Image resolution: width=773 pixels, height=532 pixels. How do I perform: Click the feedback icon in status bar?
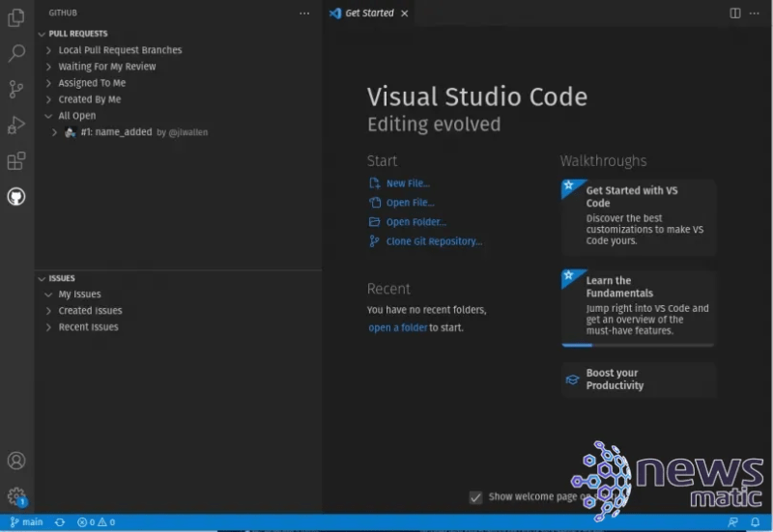pos(733,522)
